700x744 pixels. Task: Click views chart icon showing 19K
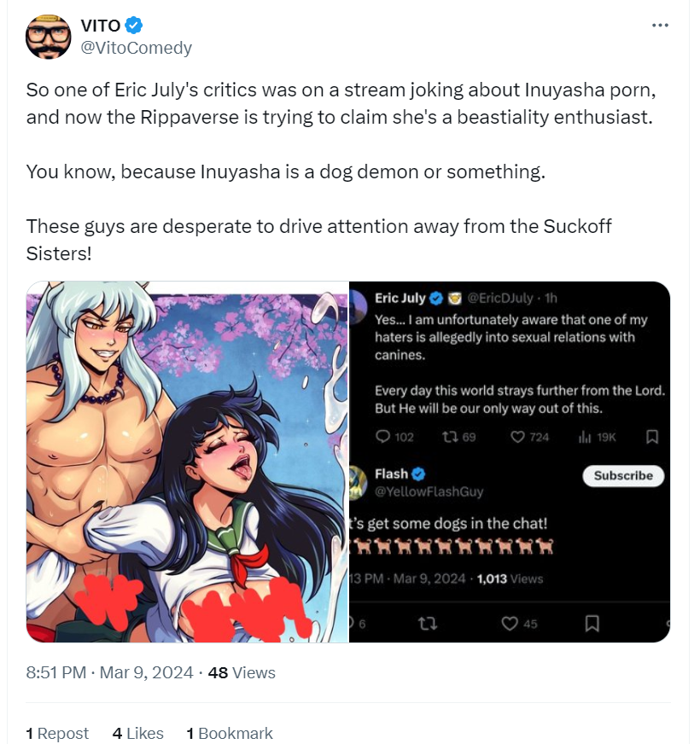[585, 437]
